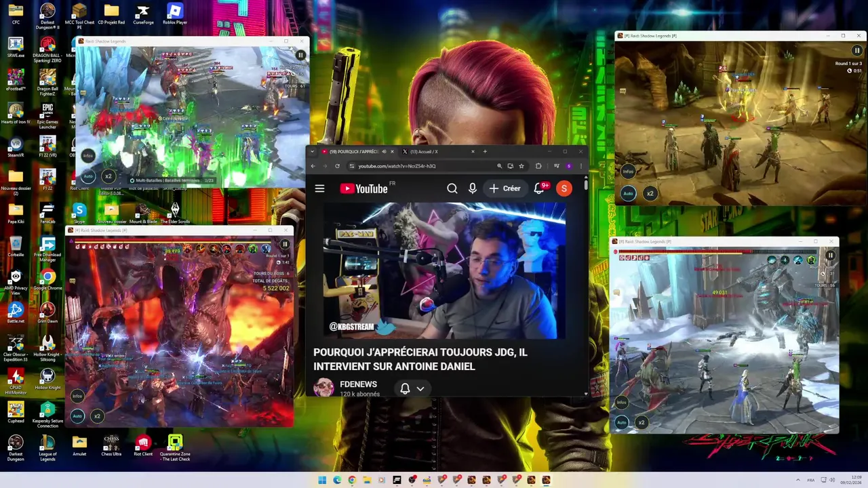
Task: Toggle Auto in top-left Raid window
Action: click(x=87, y=176)
